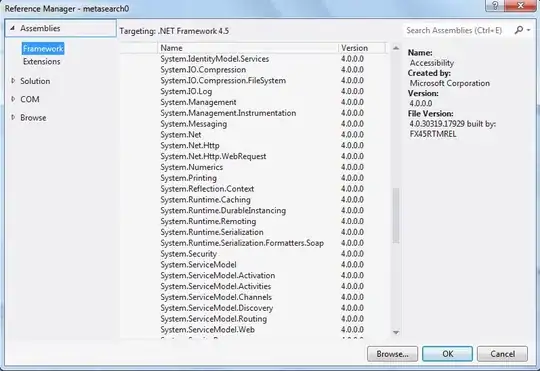Click in the Search Assemblies field
The width and height of the screenshot is (540, 371).
(x=458, y=30)
